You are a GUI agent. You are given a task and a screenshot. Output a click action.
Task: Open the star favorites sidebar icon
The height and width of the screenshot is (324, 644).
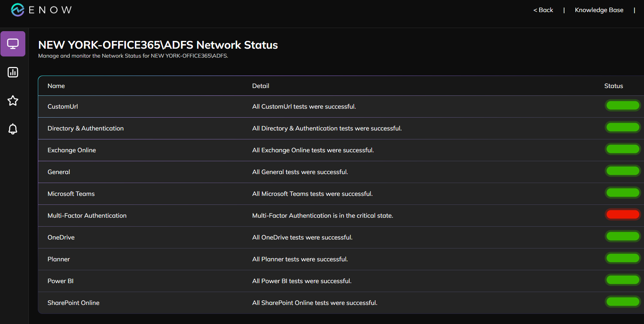point(13,100)
